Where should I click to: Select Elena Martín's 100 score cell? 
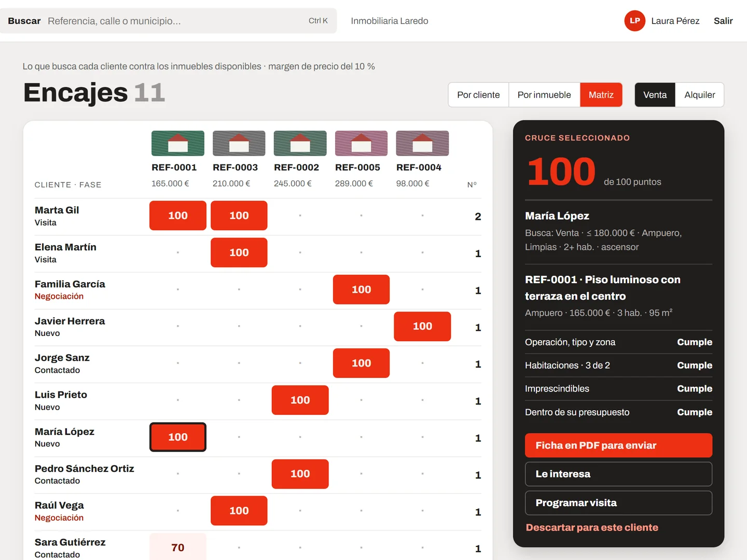[239, 253]
